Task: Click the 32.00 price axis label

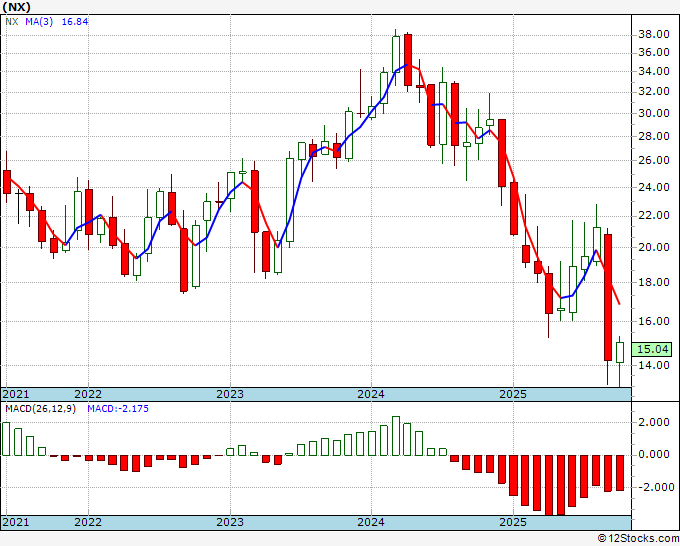Action: tap(654, 92)
